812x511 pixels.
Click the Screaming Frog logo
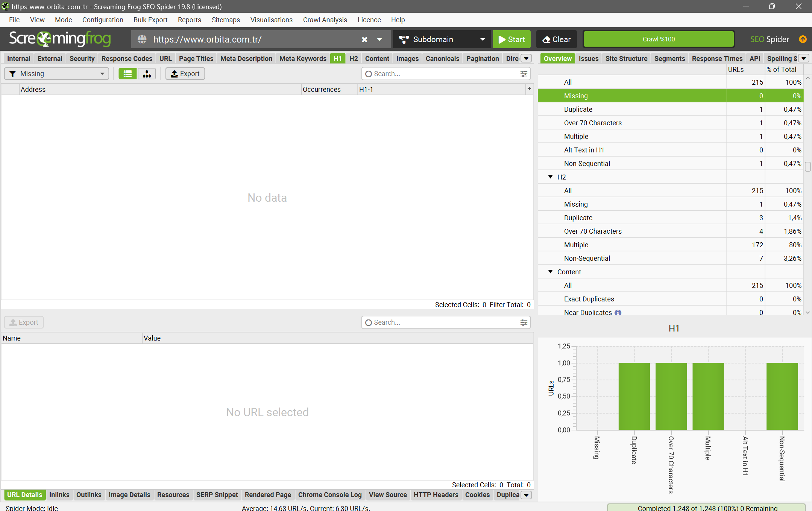coord(60,39)
